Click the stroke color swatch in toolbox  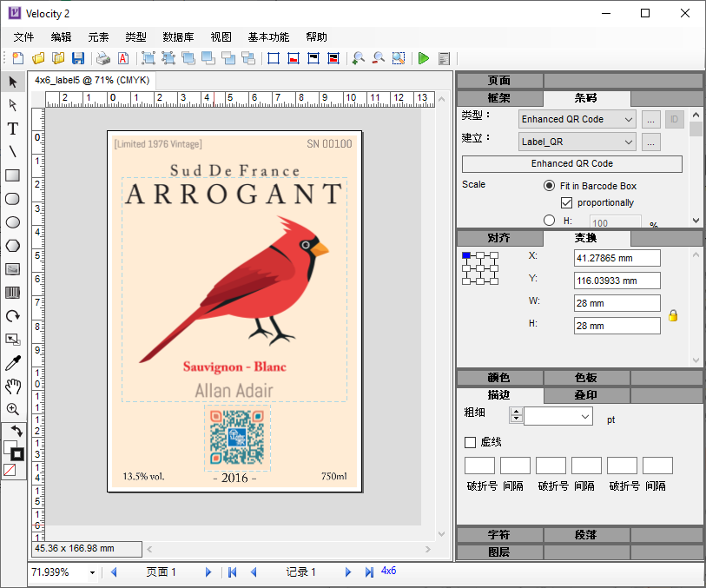tap(16, 454)
